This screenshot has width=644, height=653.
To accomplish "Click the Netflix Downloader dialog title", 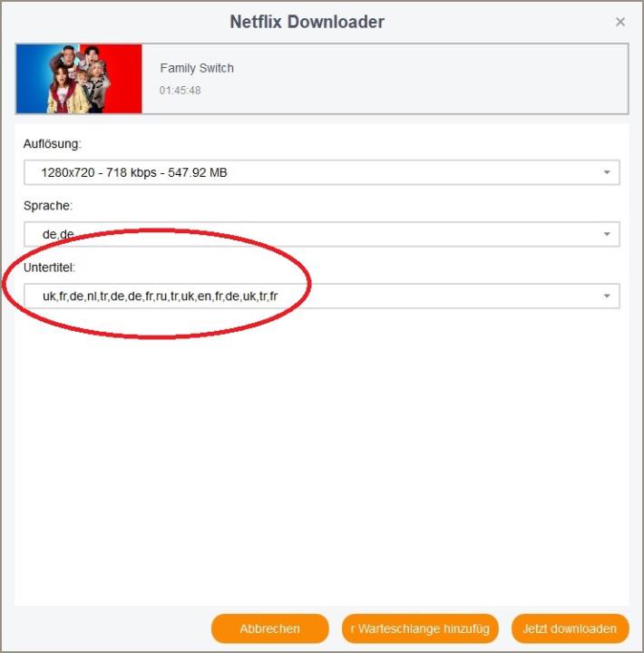I will [x=307, y=22].
